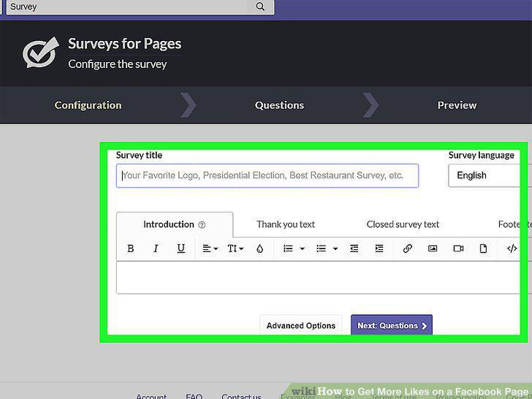Screen dimensions: 532x399
Task: Increase indent of the text
Action: (x=379, y=248)
